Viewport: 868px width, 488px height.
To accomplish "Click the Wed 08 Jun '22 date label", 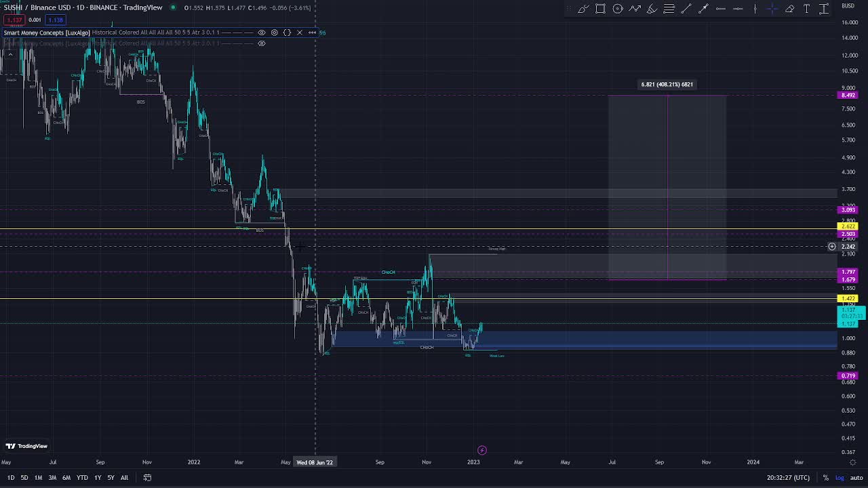I will click(315, 462).
